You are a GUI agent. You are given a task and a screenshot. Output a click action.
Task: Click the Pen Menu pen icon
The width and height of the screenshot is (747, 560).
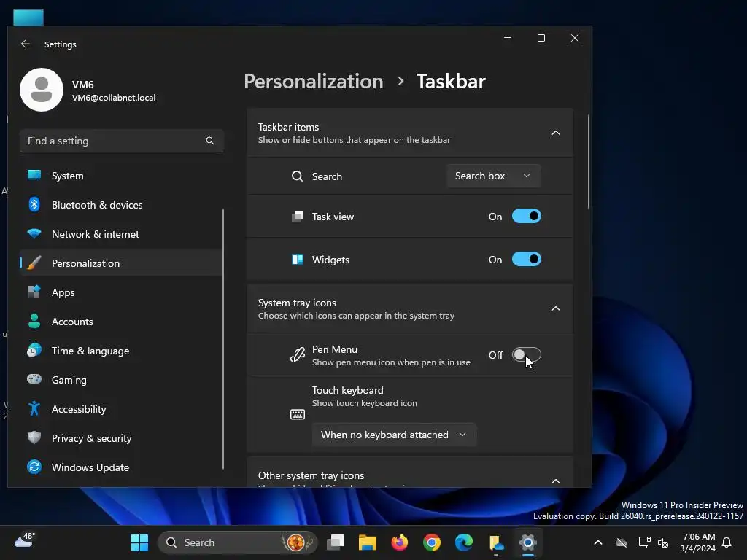tap(298, 355)
